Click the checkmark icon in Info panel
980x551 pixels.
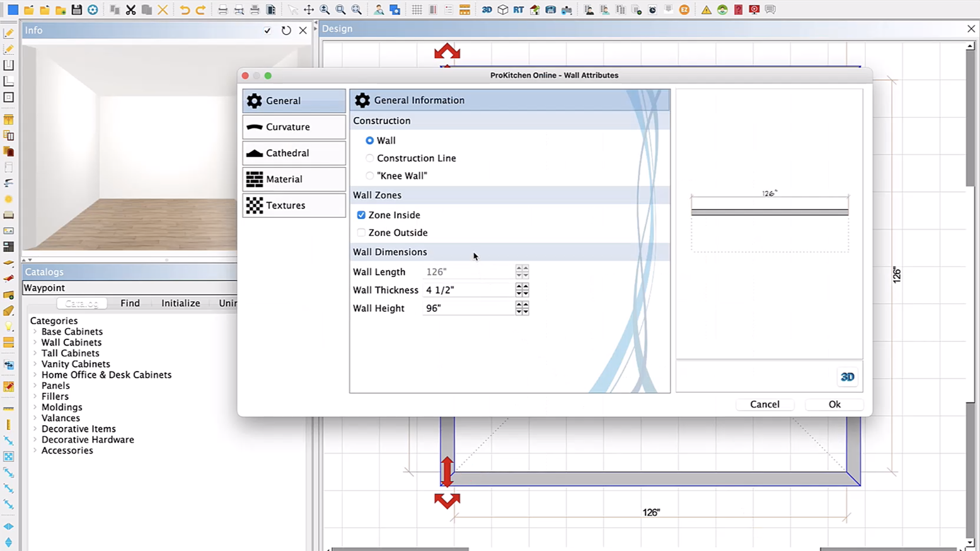point(267,30)
